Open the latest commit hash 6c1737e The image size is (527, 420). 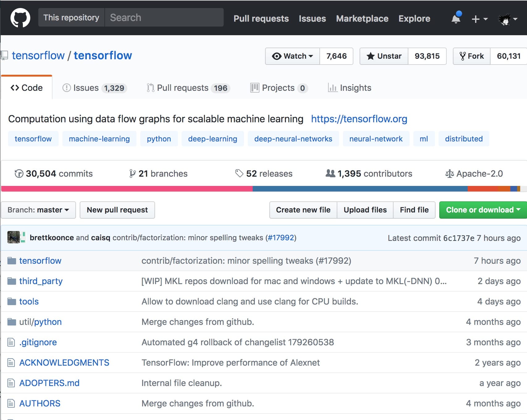[x=459, y=238]
